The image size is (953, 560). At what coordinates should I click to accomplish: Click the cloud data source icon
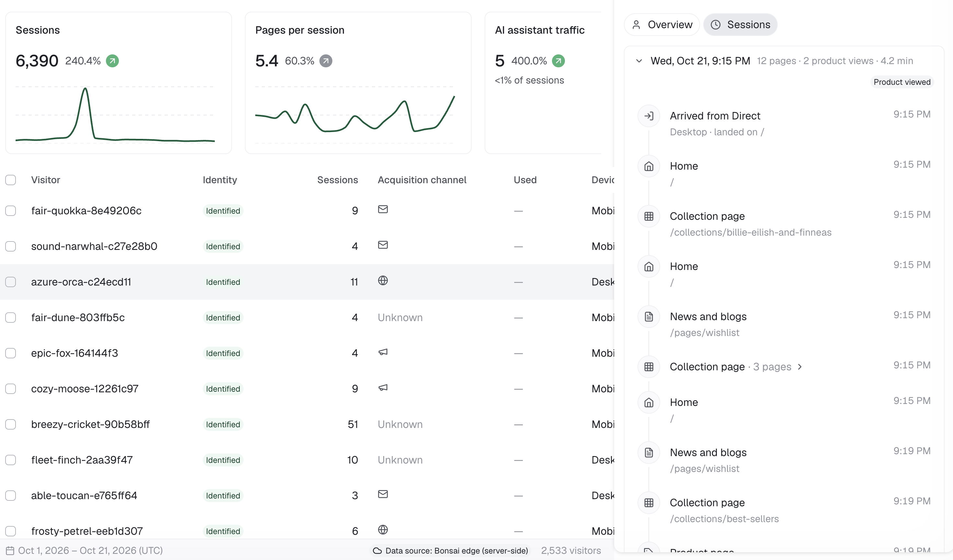click(x=377, y=551)
